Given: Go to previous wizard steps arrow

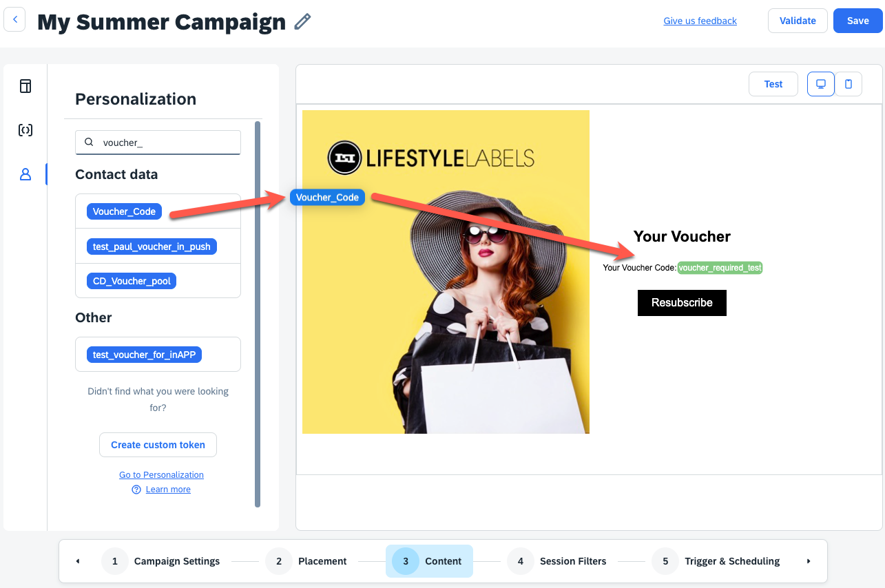Looking at the screenshot, I should 78,561.
